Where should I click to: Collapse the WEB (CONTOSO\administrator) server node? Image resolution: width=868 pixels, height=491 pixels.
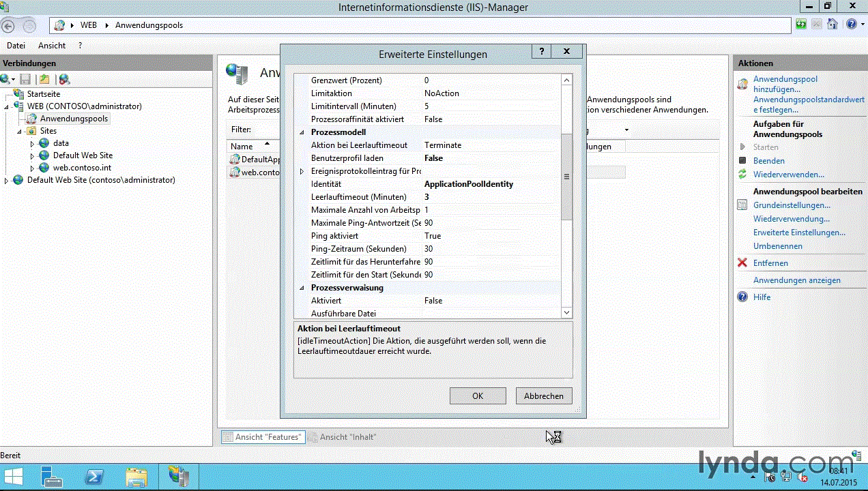tap(7, 107)
